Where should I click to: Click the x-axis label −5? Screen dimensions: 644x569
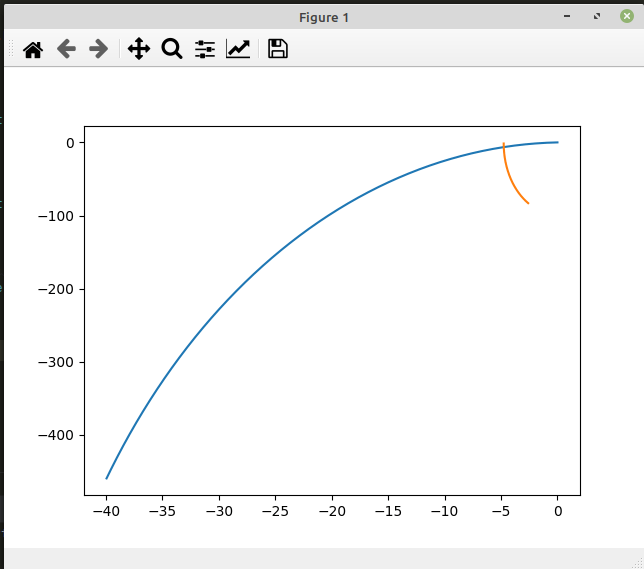(501, 511)
